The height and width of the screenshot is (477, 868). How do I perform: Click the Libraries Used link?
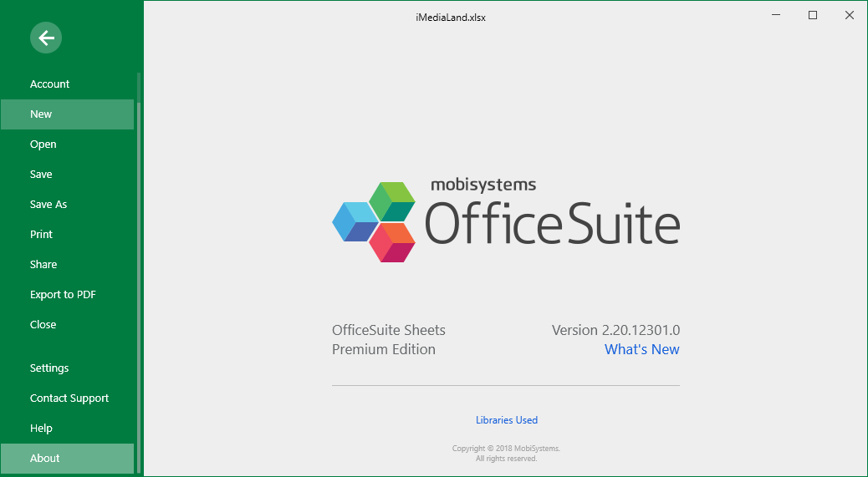[507, 420]
